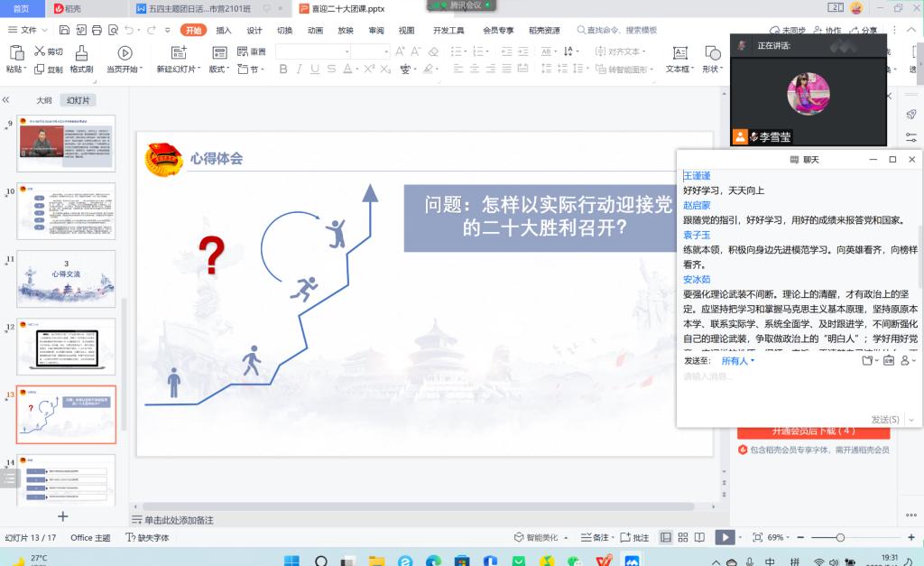Open the Shapes (形状) gallery

pos(713,59)
